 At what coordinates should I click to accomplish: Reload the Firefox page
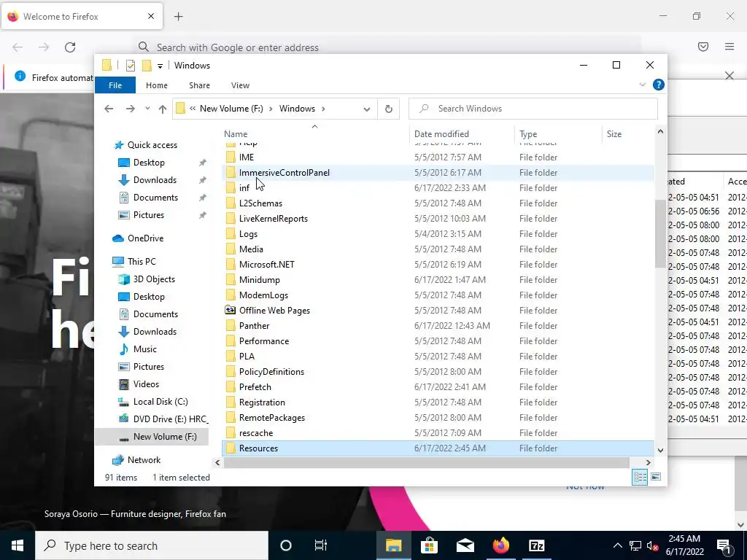[70, 47]
